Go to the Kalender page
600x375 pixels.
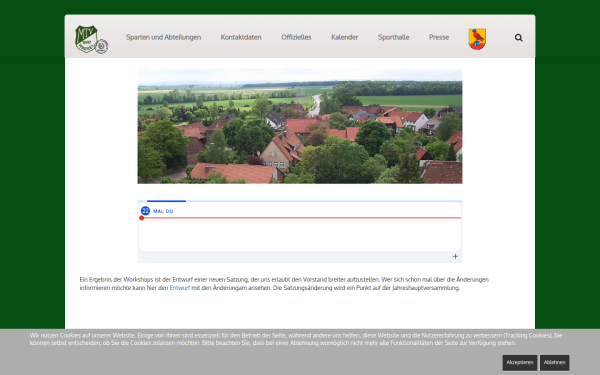click(344, 37)
